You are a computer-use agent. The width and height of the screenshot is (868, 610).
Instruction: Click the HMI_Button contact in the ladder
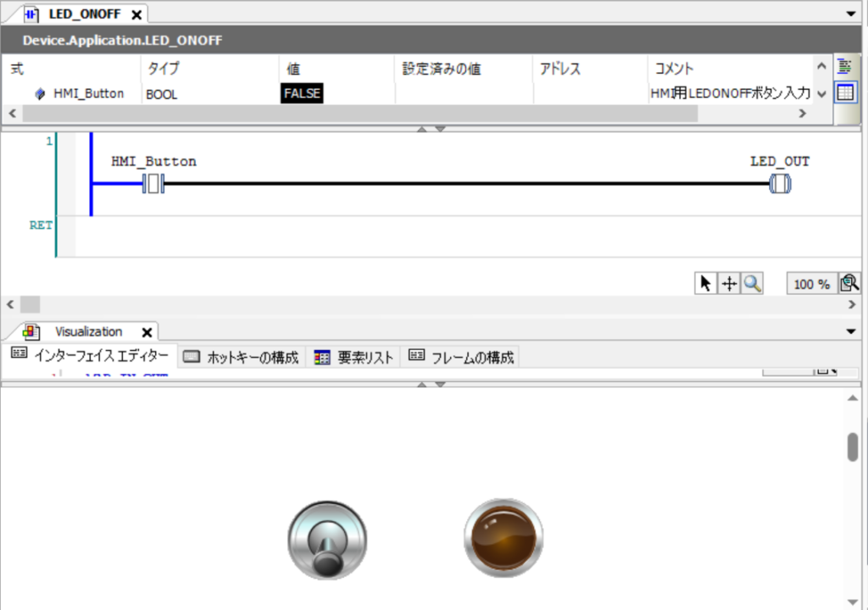[153, 184]
